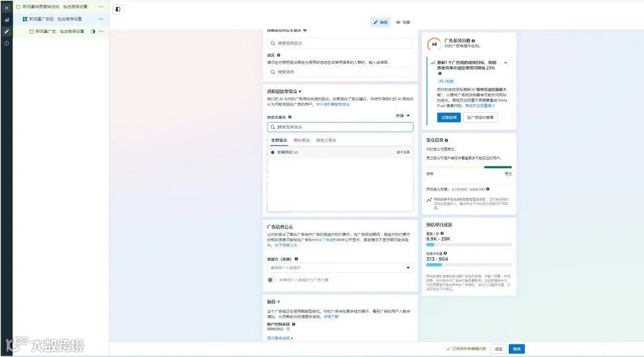Click the half-circle status icon on ad row
Image resolution: width=644 pixels, height=357 pixels.
coord(93,31)
